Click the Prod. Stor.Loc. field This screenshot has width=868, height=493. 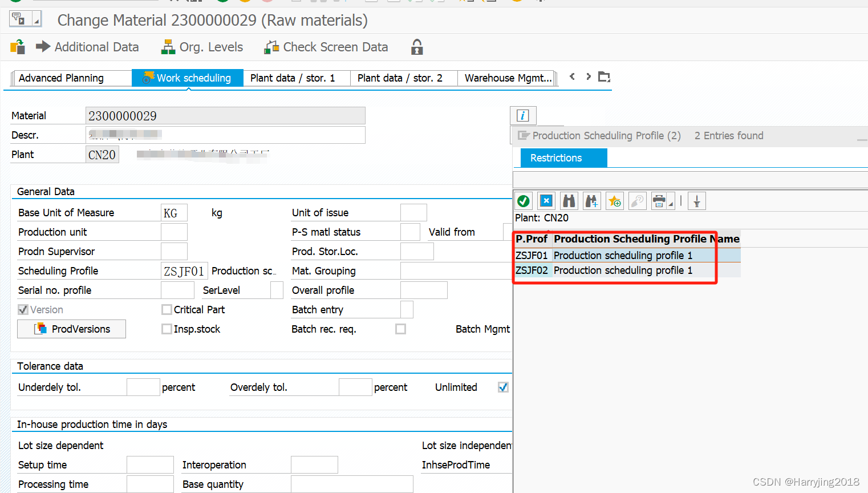coord(417,252)
